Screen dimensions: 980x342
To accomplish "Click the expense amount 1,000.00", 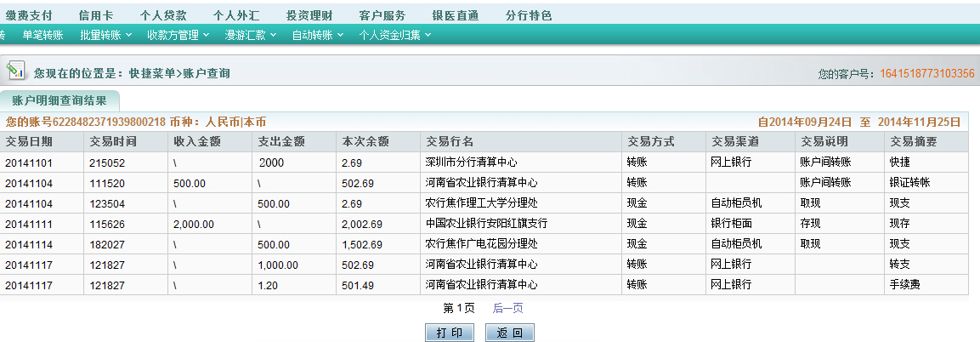I will tap(278, 265).
